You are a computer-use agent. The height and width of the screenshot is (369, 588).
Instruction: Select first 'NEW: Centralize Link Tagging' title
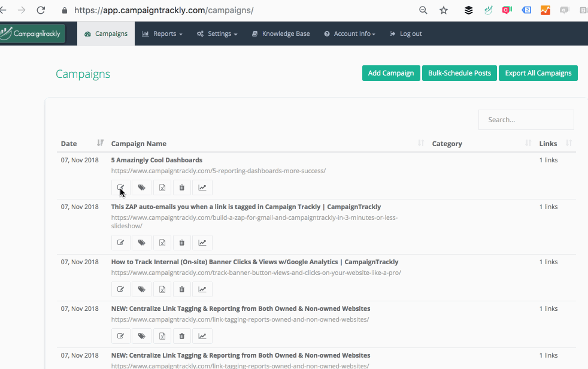coord(241,308)
